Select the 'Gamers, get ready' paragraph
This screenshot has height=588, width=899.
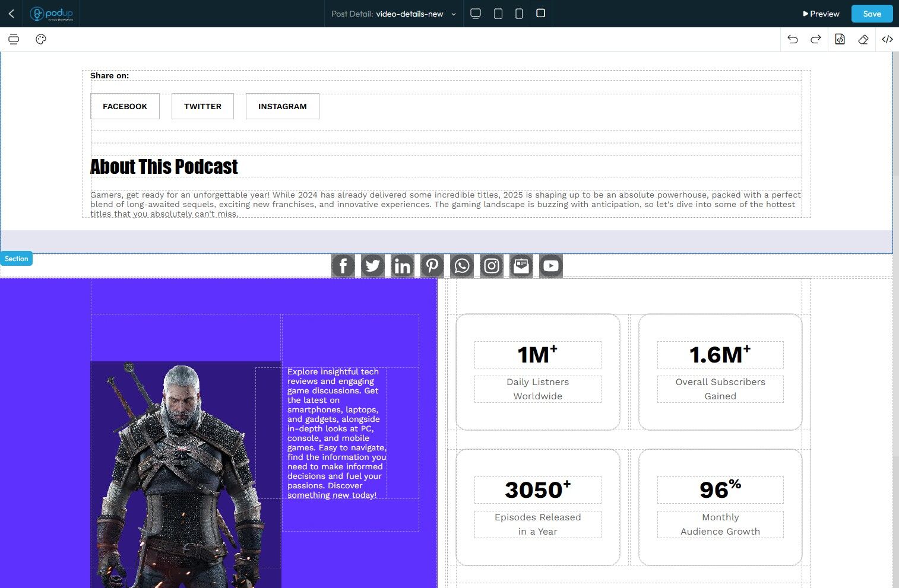point(445,204)
